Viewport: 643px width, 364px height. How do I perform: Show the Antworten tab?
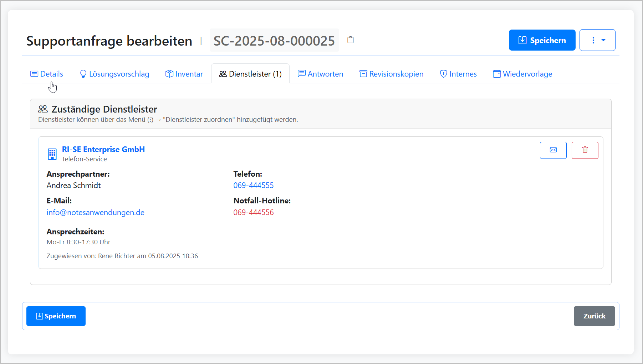point(320,74)
